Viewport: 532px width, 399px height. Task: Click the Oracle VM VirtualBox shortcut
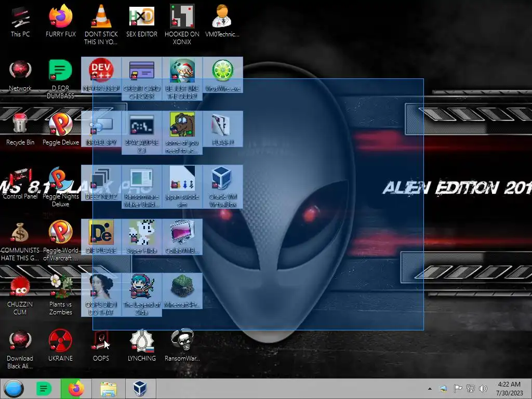coord(222,187)
